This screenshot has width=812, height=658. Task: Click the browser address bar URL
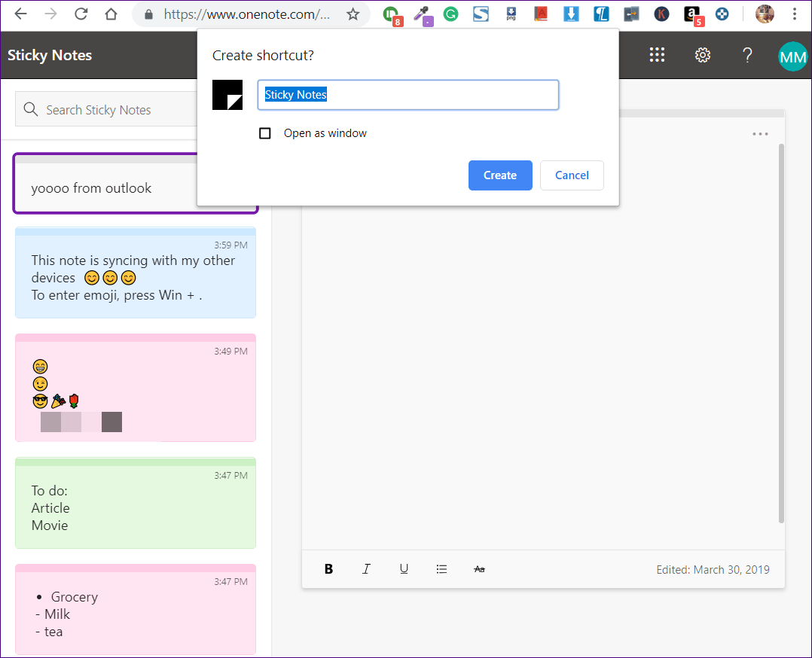[x=246, y=14]
